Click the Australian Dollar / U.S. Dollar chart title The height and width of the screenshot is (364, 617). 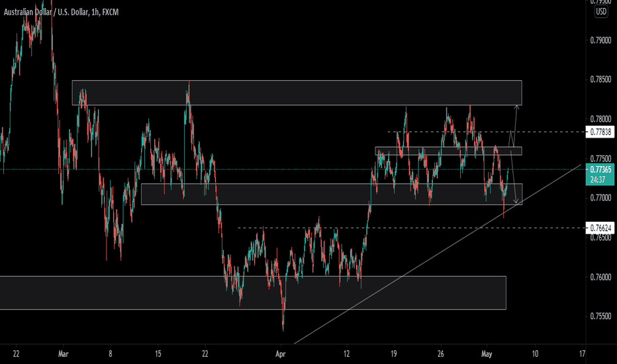click(61, 12)
